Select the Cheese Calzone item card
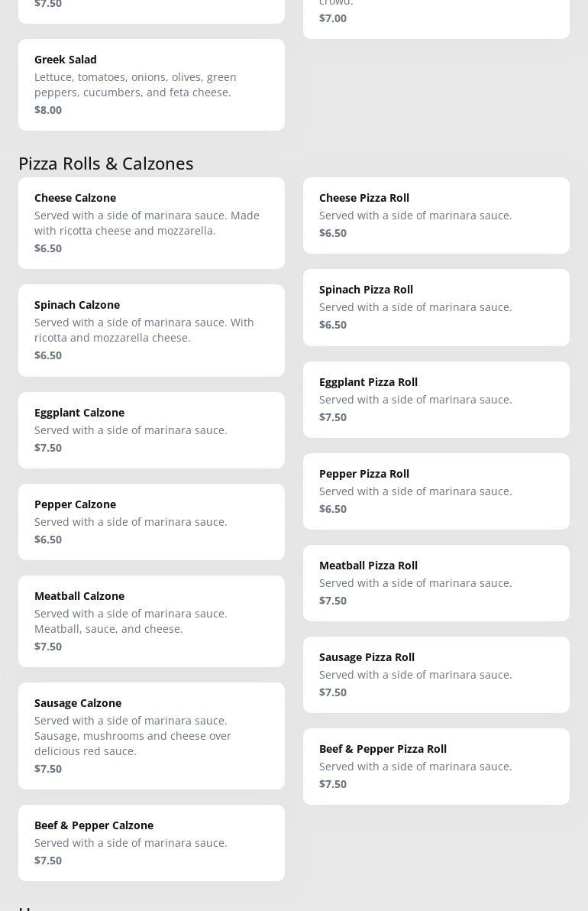 (151, 222)
